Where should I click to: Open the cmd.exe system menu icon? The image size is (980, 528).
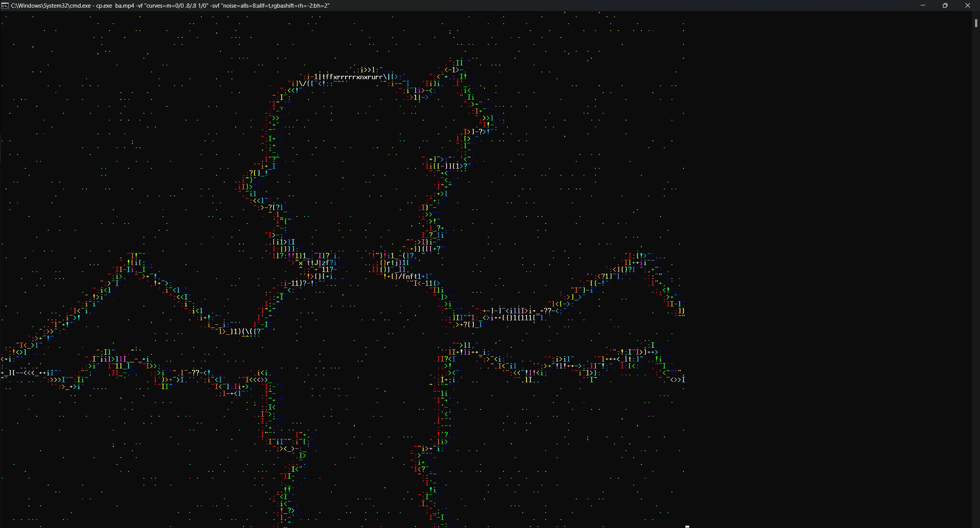5,6
